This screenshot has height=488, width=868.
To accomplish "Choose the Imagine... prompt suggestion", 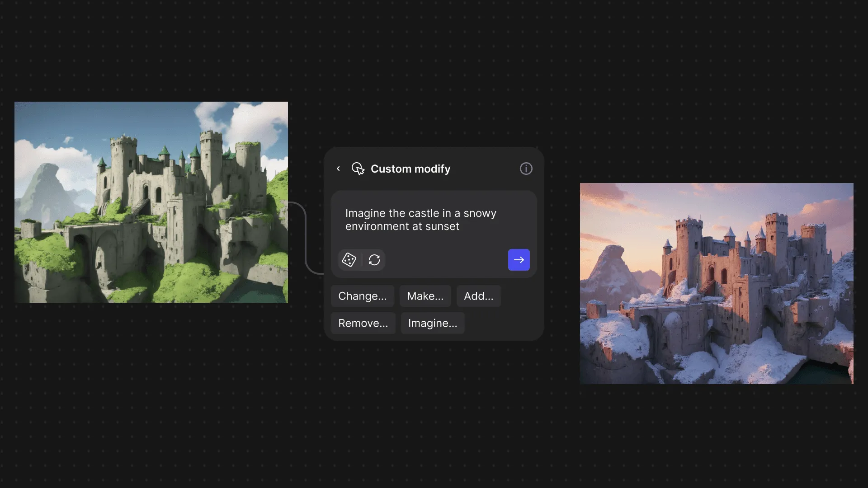I will click(433, 323).
